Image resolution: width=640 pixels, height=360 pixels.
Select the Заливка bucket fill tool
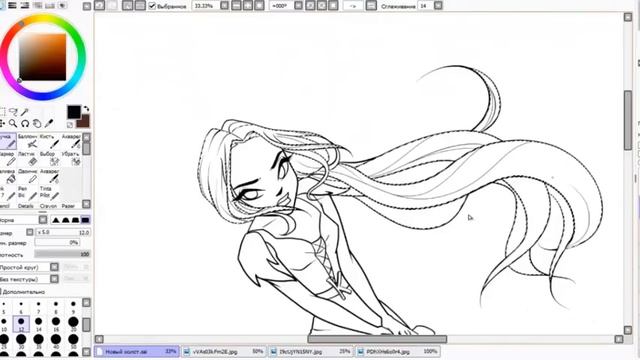[x=8, y=176]
